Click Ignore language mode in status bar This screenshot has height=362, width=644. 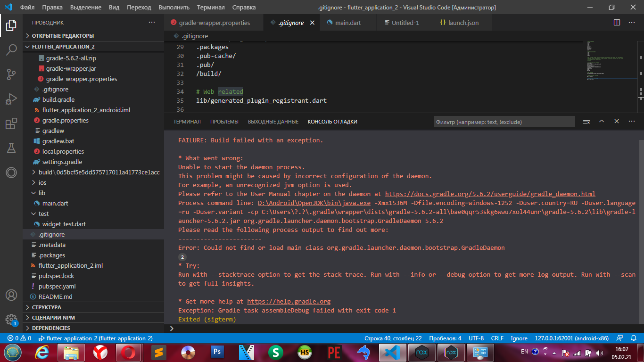tap(519, 338)
